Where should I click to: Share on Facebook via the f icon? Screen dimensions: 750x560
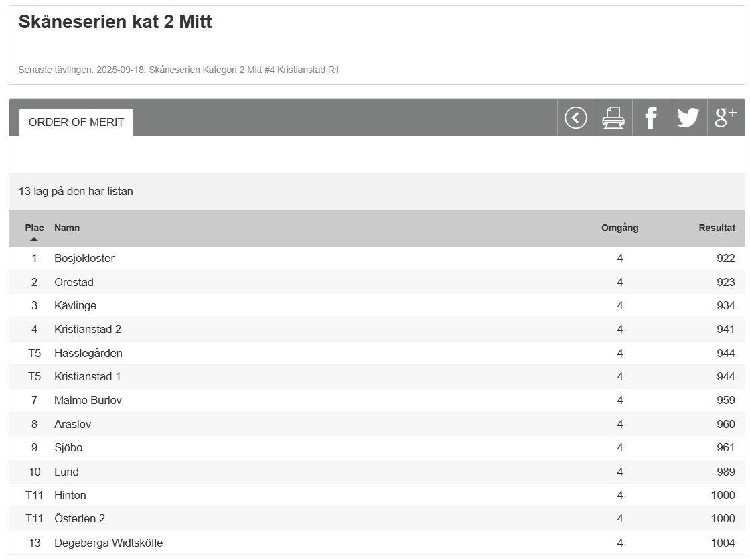[650, 118]
